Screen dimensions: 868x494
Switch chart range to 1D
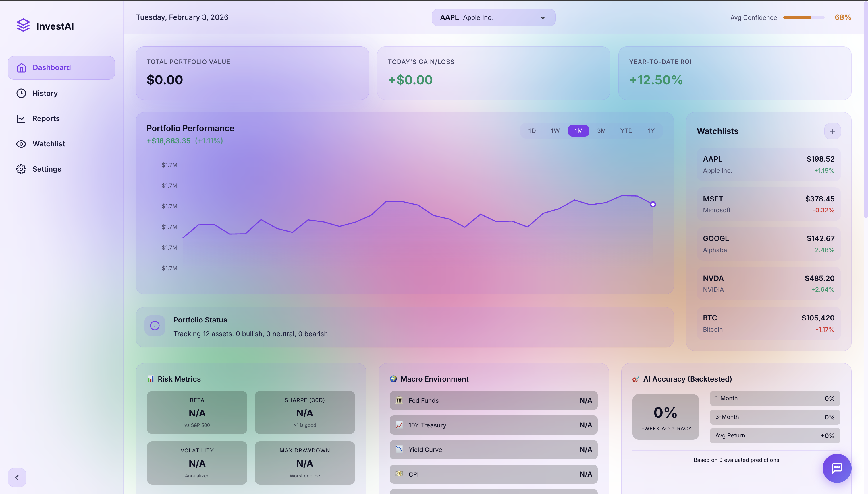pyautogui.click(x=532, y=131)
